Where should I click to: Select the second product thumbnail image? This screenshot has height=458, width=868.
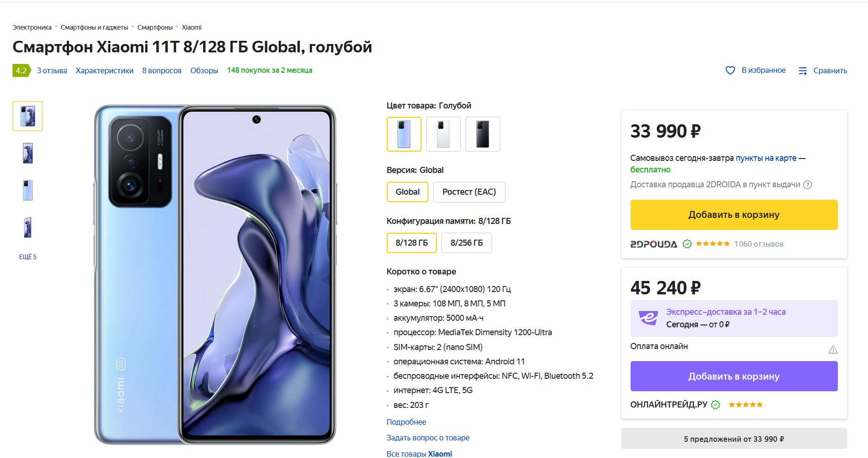coord(28,153)
